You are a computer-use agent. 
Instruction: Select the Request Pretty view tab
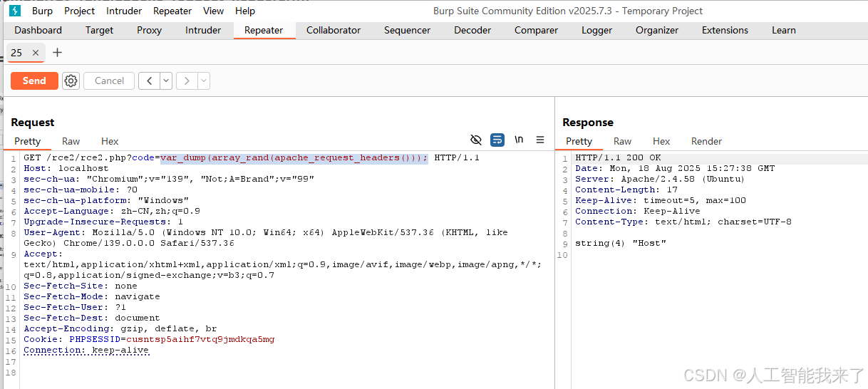click(x=27, y=141)
